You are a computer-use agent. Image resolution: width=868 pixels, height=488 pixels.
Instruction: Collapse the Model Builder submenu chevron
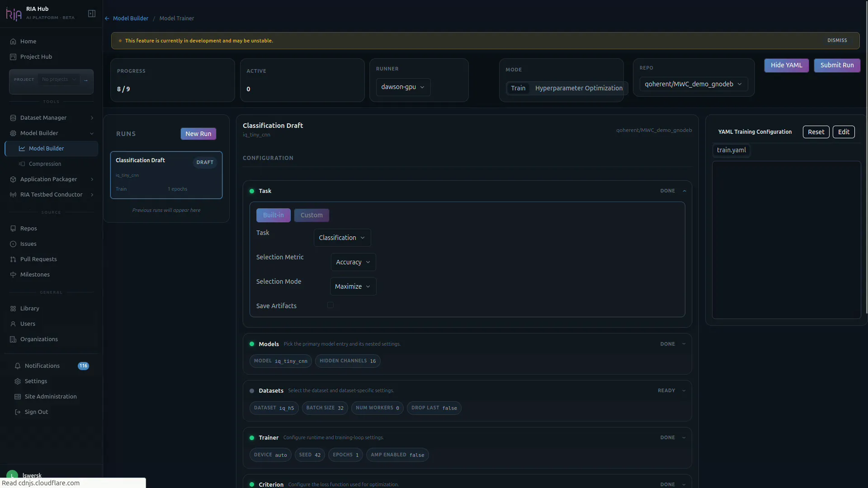coord(92,133)
